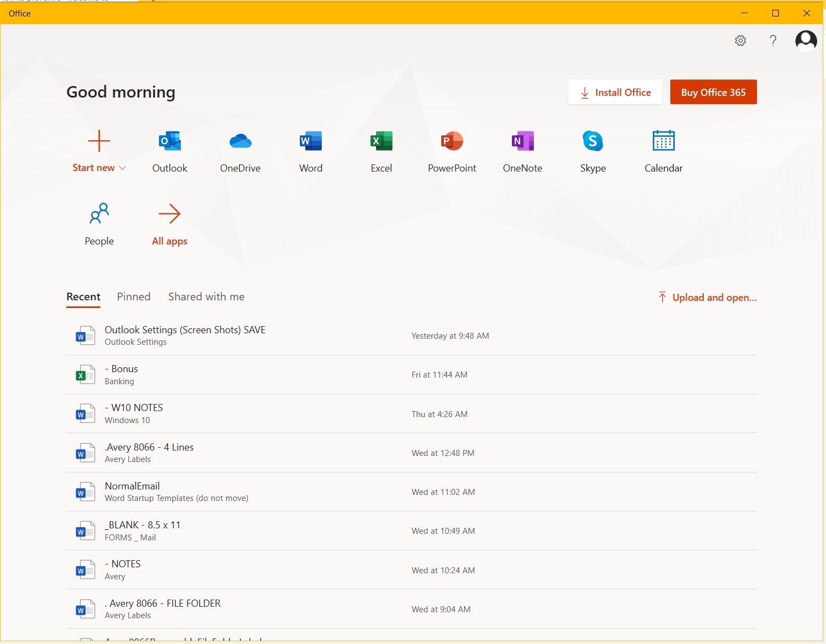
Task: Open the settings gear icon
Action: coord(740,41)
